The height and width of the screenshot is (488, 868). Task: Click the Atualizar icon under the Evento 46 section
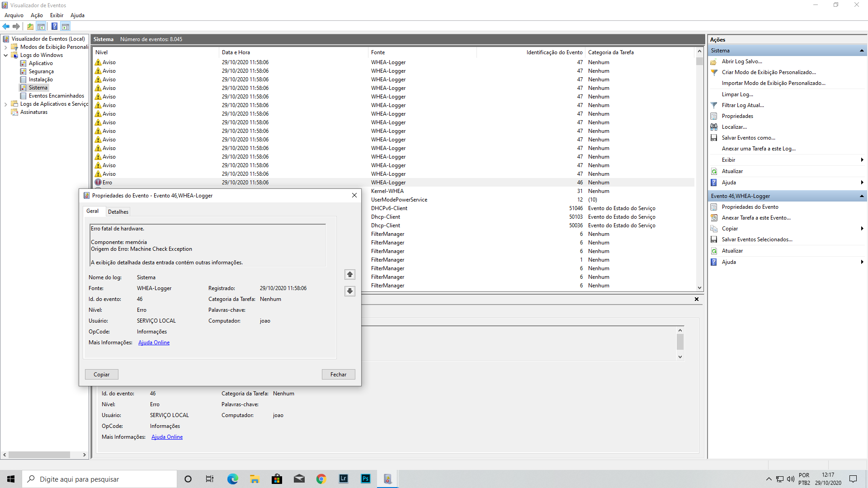click(x=714, y=251)
